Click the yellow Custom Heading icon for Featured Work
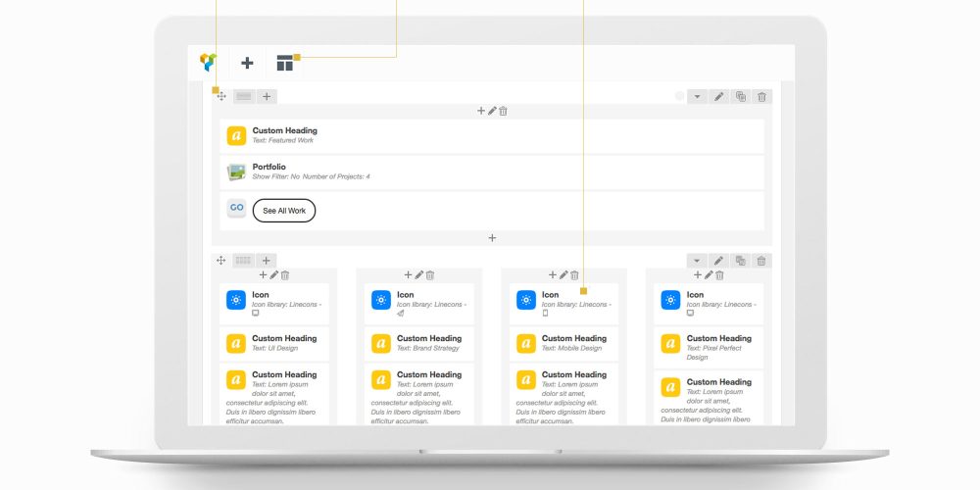 pyautogui.click(x=236, y=135)
